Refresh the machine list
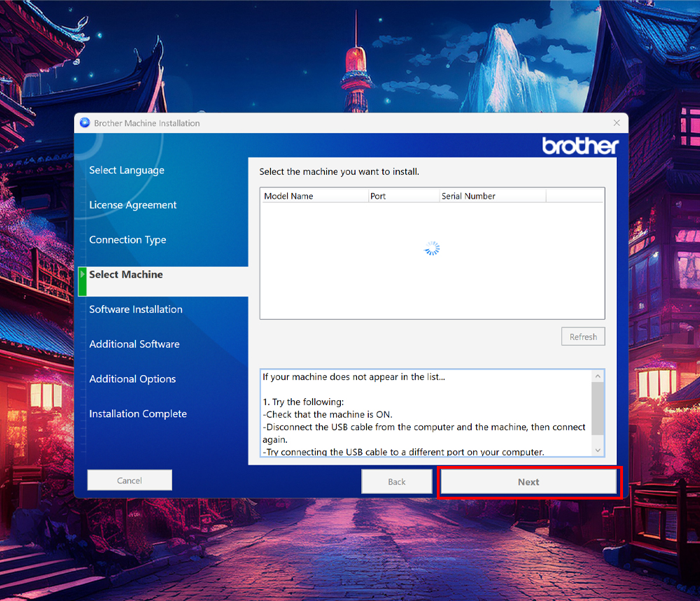Screen dimensions: 700x601 click(583, 337)
